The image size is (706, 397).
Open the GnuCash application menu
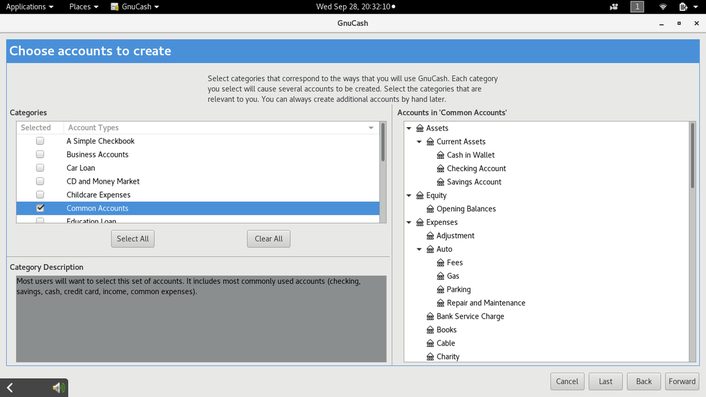[135, 7]
